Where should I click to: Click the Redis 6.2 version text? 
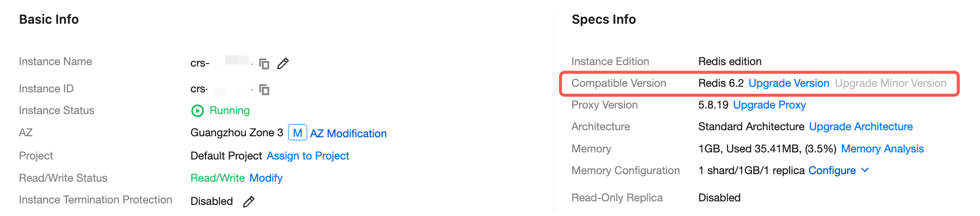[x=721, y=83]
